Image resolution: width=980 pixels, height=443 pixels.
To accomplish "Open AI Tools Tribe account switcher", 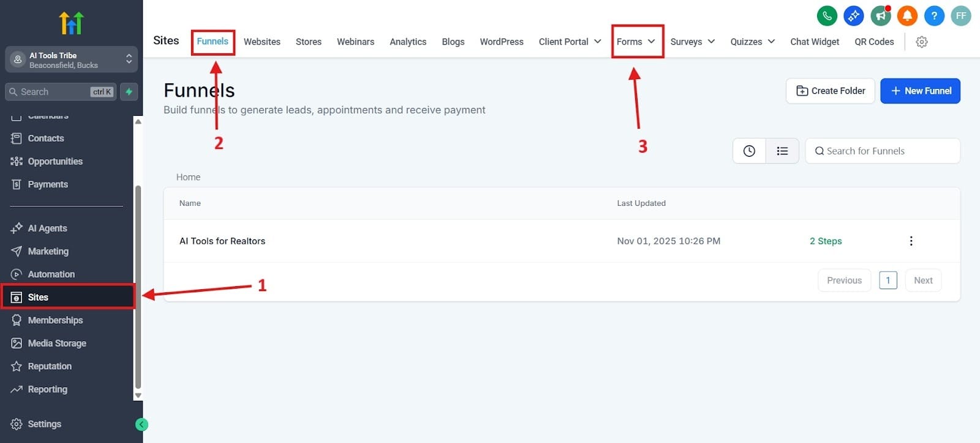I will click(x=71, y=59).
